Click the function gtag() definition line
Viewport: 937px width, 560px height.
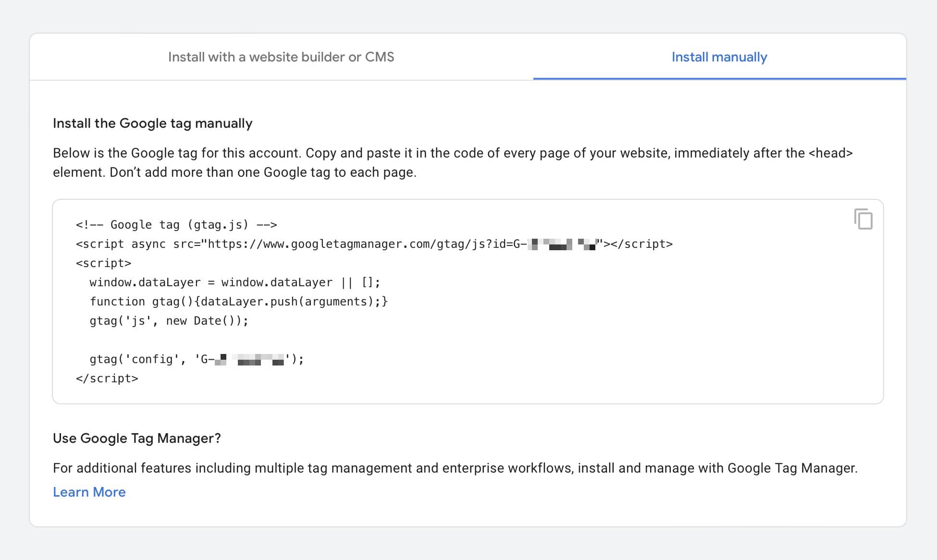coord(239,301)
